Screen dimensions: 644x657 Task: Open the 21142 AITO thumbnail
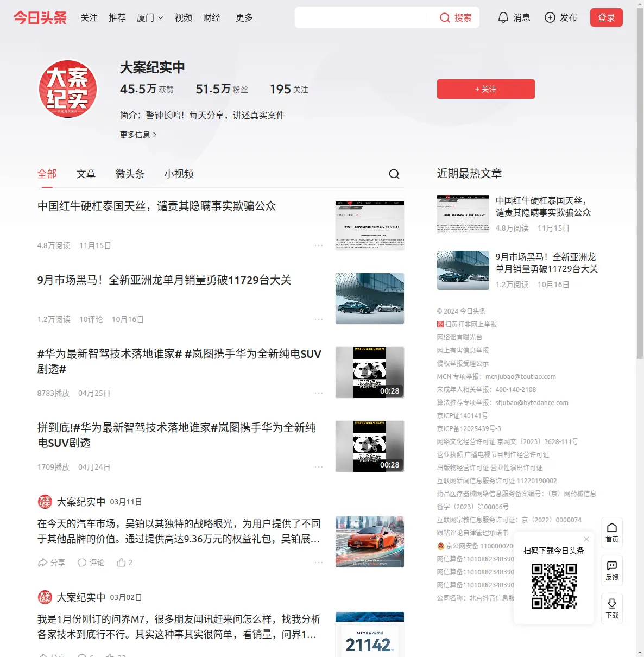click(x=370, y=634)
